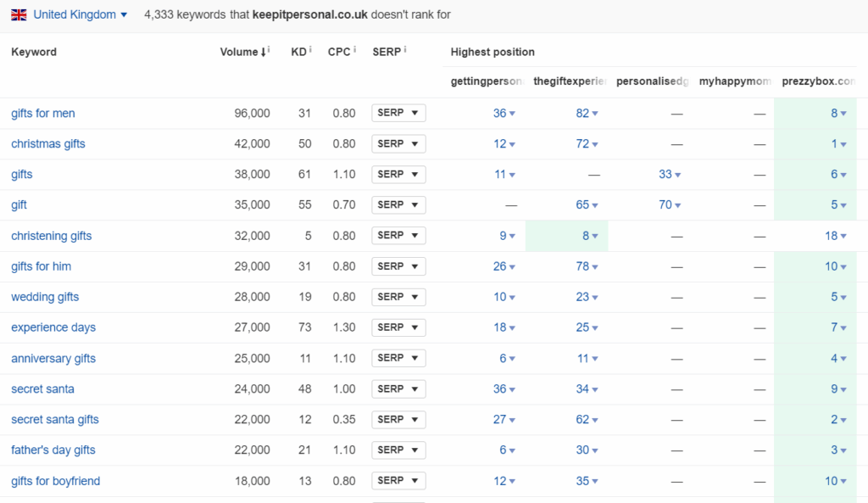This screenshot has height=503, width=868.
Task: Expand prezzybox position 8 for 'gifts for men'
Action: click(x=838, y=114)
